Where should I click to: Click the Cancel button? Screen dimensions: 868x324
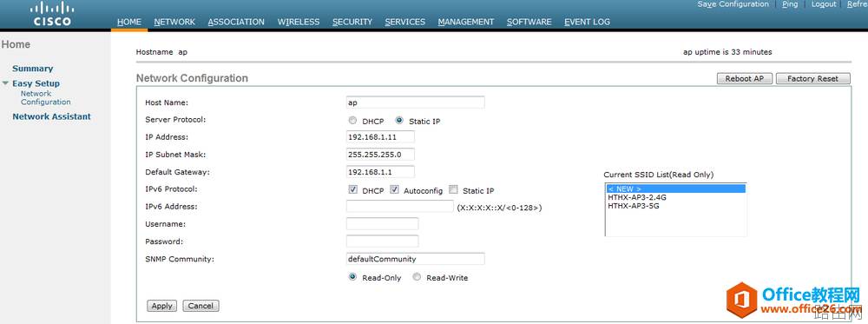[201, 306]
